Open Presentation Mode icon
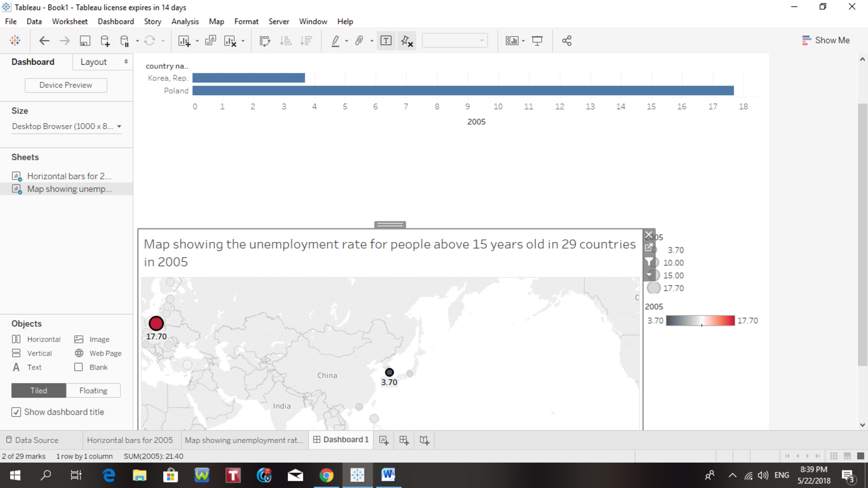The width and height of the screenshot is (868, 488). (537, 41)
